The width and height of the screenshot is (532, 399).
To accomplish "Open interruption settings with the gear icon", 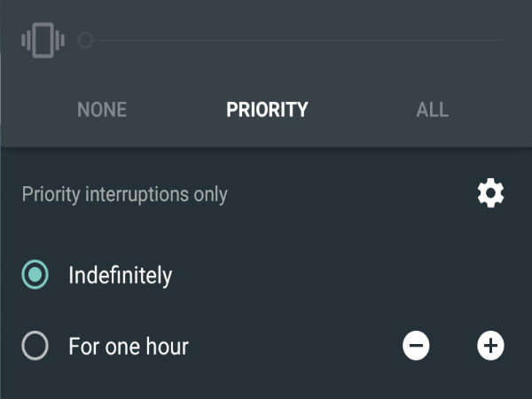I will point(490,192).
